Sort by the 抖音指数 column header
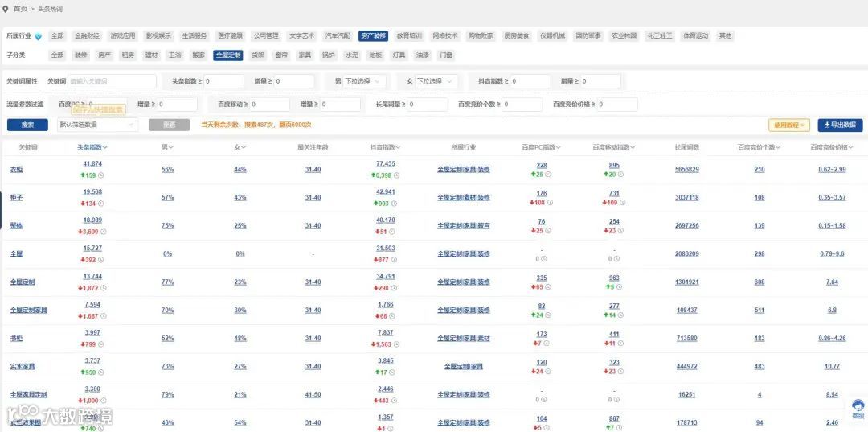The width and height of the screenshot is (868, 432). (385, 147)
